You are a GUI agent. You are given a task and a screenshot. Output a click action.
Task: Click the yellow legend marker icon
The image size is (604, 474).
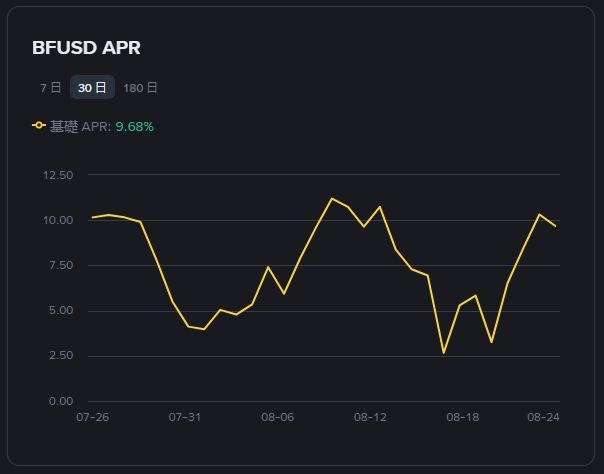[x=39, y=126]
